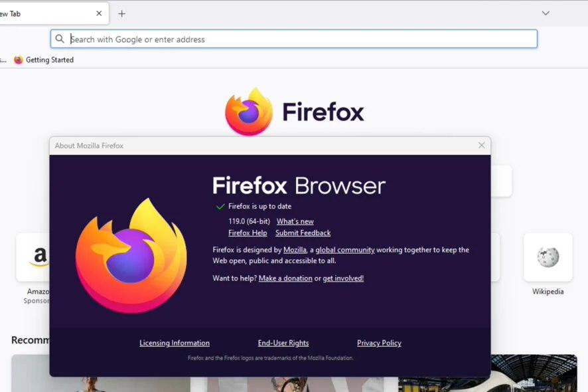Click the Firefox Browser heading in dialog

pos(299,186)
